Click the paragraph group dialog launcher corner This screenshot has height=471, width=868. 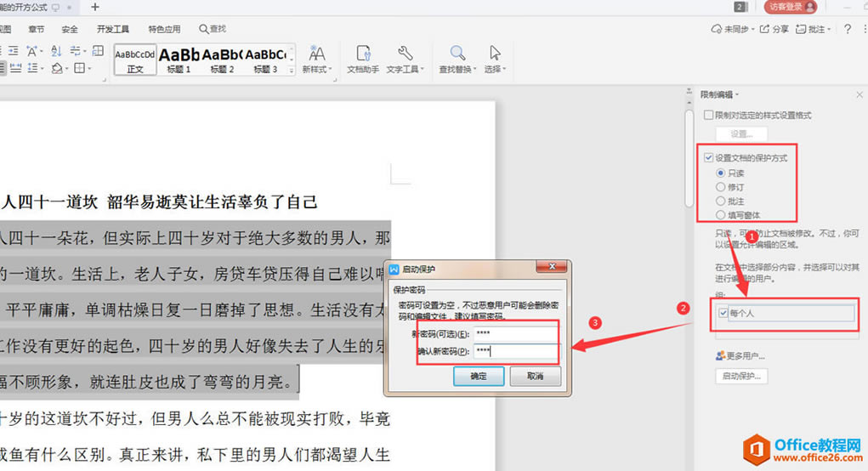pos(104,80)
